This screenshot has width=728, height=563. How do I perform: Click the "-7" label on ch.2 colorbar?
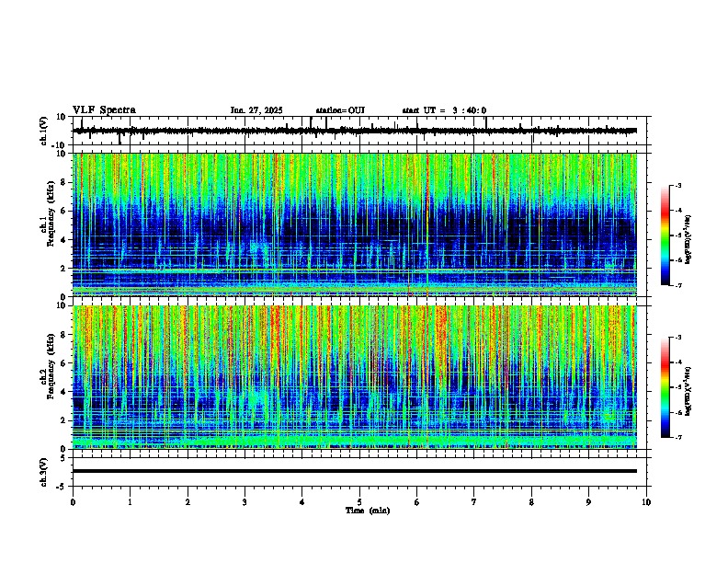coord(677,437)
